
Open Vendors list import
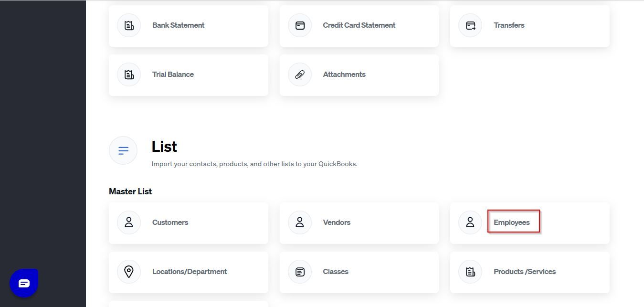click(359, 223)
